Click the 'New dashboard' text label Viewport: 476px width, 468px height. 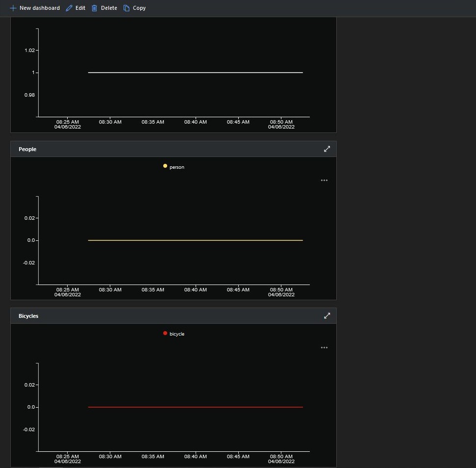click(x=39, y=8)
